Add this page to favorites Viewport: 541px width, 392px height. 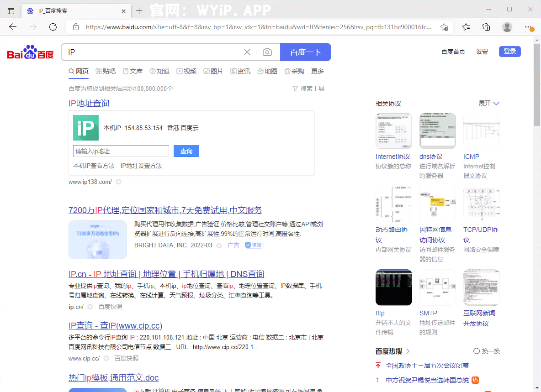coord(445,27)
